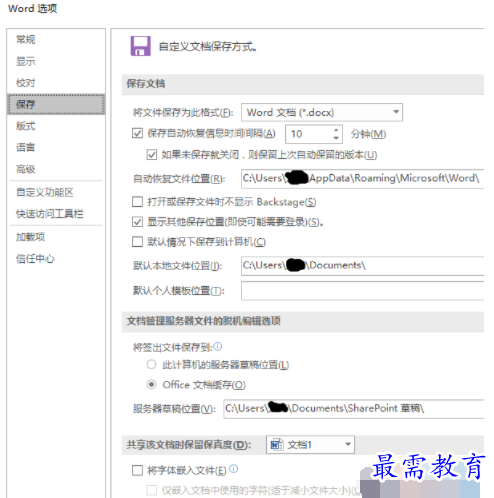Select the 保存 category in sidebar

[56, 104]
